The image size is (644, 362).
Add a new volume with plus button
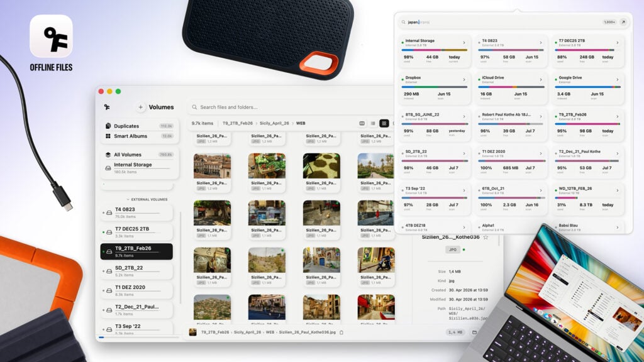click(x=140, y=107)
